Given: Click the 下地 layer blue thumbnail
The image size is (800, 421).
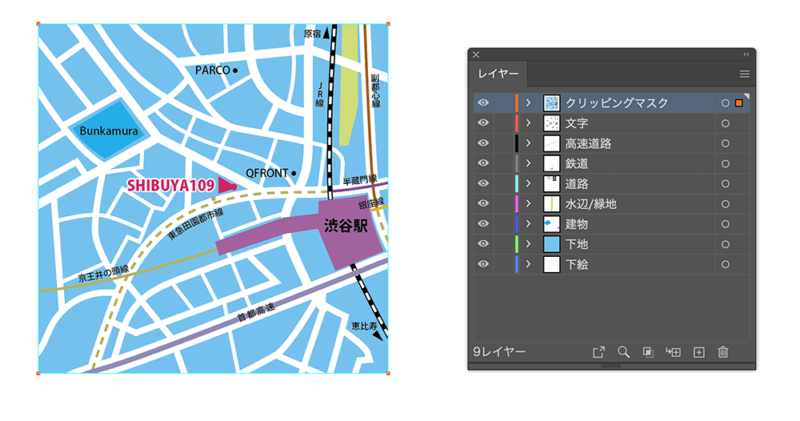Looking at the screenshot, I should pos(552,244).
